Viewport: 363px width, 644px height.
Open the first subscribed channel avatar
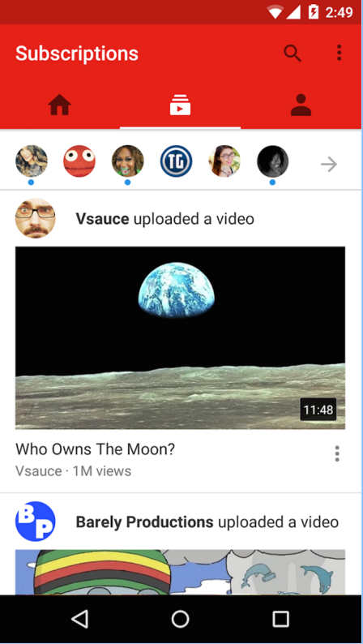click(31, 161)
